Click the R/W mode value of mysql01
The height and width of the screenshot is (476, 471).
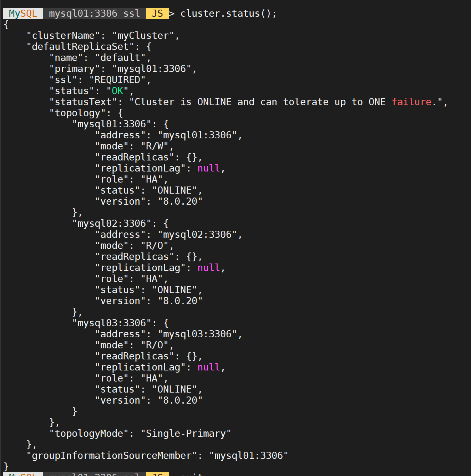coord(155,146)
